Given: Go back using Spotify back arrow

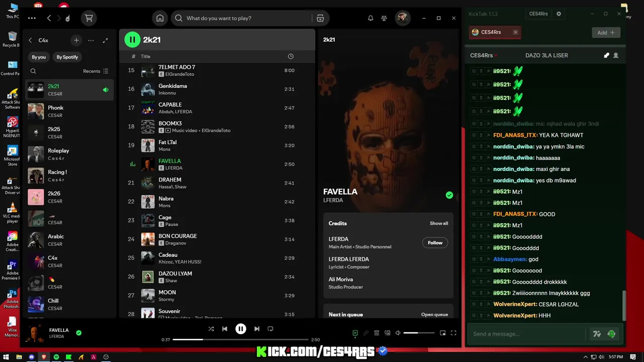Looking at the screenshot, I should click(49, 18).
